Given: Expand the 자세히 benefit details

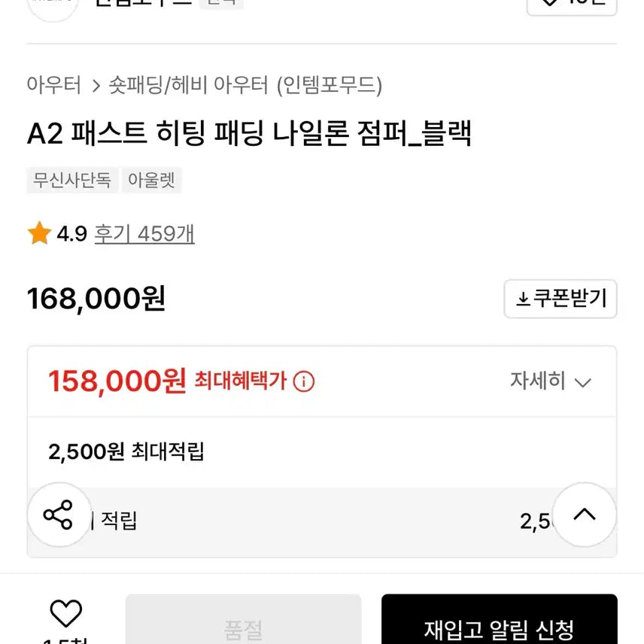Looking at the screenshot, I should coord(551,381).
